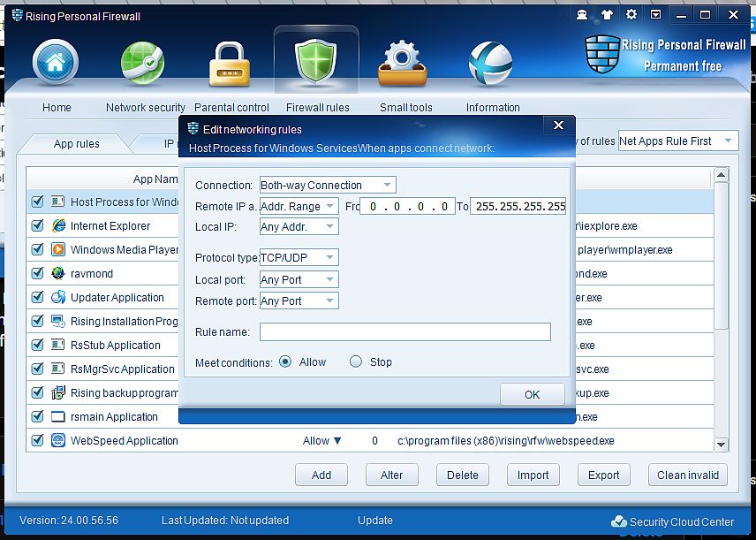Click the Update link in status bar
This screenshot has height=540, width=756.
[375, 521]
